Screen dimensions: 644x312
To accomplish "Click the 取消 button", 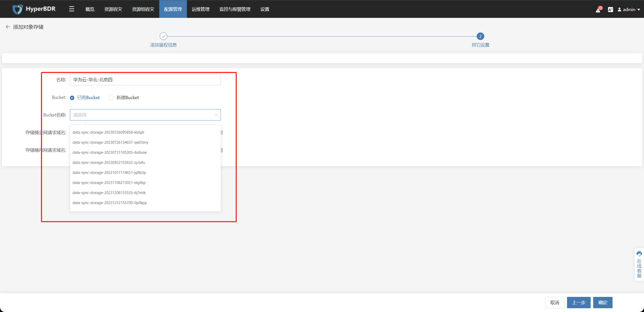I will pos(555,302).
